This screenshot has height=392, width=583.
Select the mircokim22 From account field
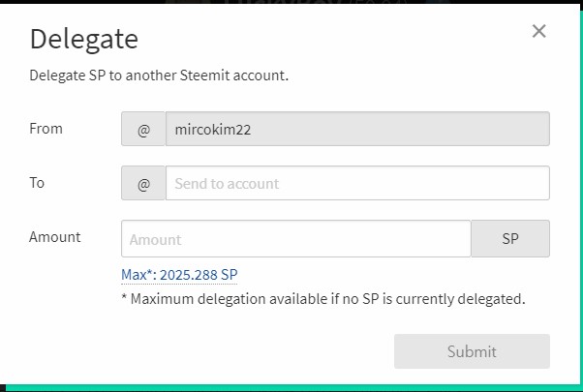point(357,129)
